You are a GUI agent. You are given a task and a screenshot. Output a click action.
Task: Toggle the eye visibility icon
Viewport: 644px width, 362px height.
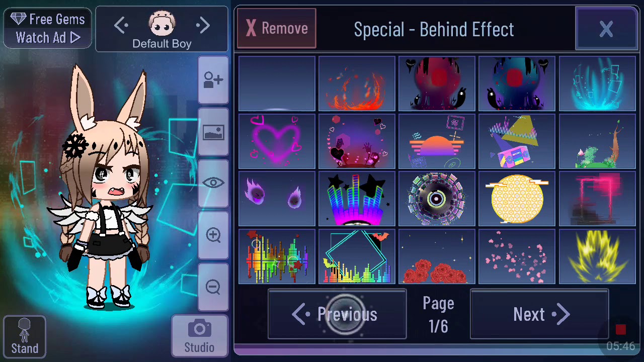[213, 183]
